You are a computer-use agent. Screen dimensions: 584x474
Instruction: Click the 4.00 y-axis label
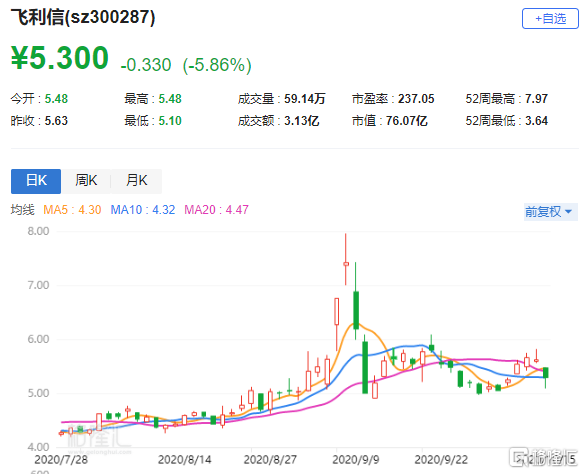(38, 447)
